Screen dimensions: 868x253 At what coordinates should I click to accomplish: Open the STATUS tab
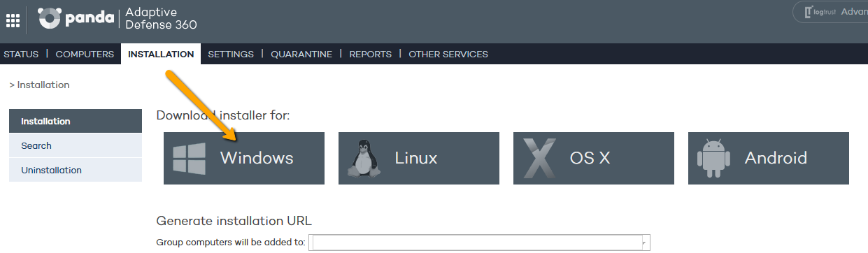coord(21,54)
